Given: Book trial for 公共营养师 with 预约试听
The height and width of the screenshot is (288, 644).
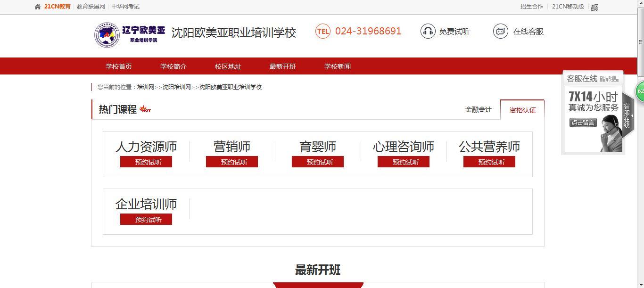Looking at the screenshot, I should click(x=489, y=162).
